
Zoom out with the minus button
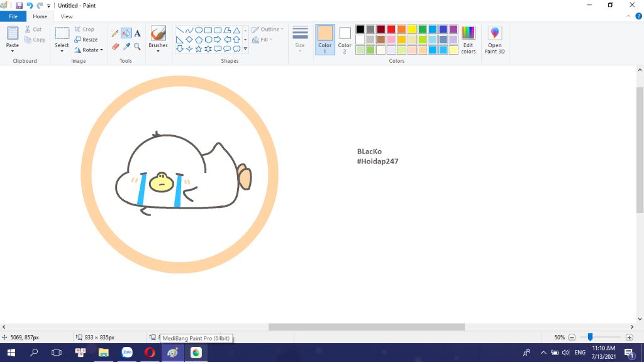tap(572, 337)
